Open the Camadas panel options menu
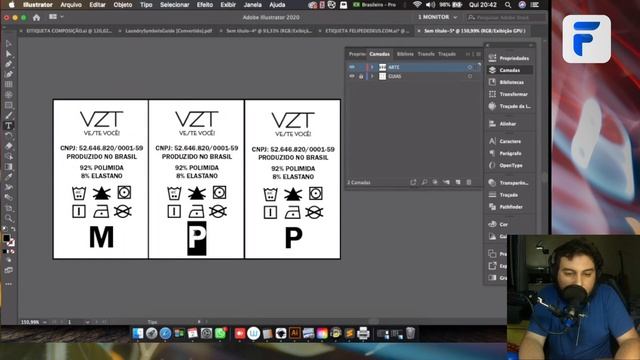 (x=478, y=54)
